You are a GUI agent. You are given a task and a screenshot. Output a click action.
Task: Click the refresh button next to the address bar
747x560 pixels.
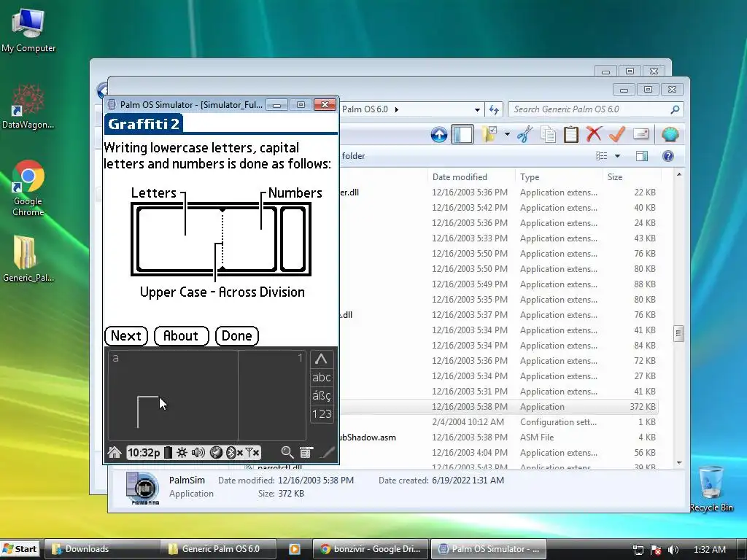point(494,109)
